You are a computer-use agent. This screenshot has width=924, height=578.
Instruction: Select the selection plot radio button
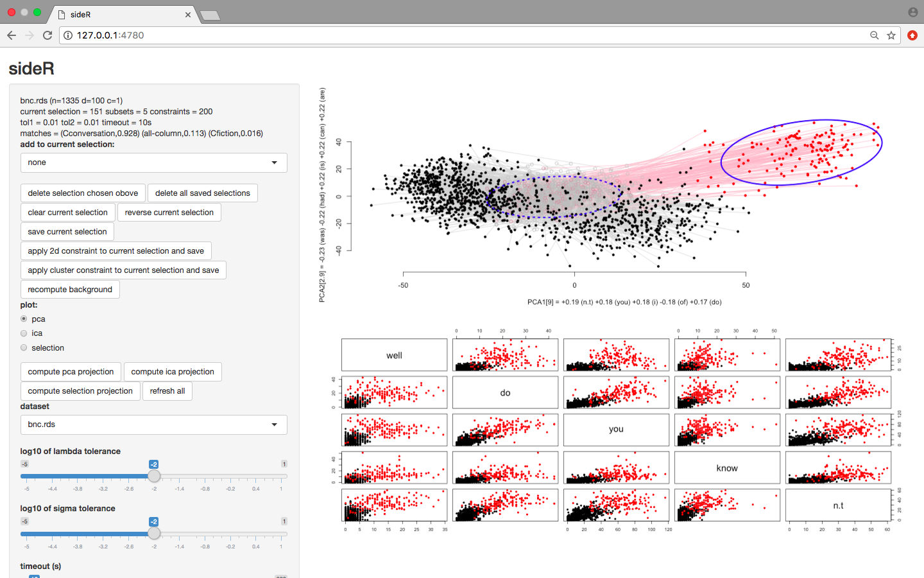point(24,347)
